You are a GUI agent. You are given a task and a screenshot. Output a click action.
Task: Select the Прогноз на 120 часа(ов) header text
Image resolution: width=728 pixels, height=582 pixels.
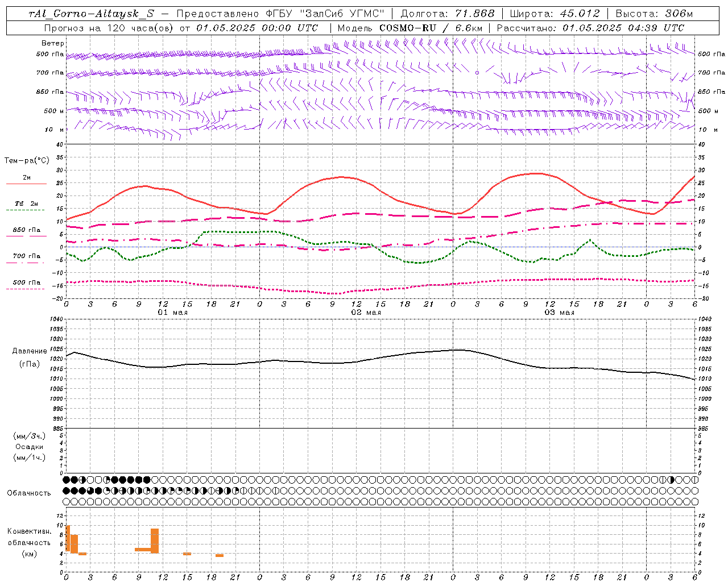(x=110, y=28)
